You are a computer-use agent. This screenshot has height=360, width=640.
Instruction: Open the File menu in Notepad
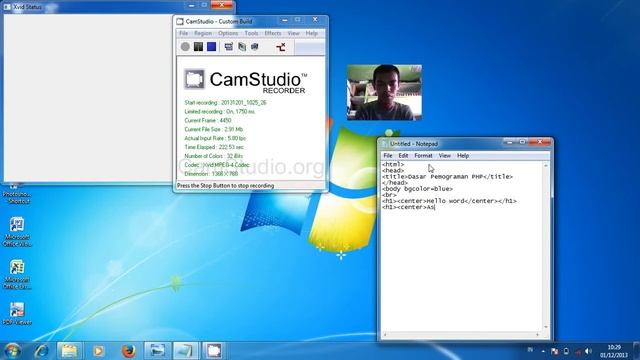click(388, 156)
